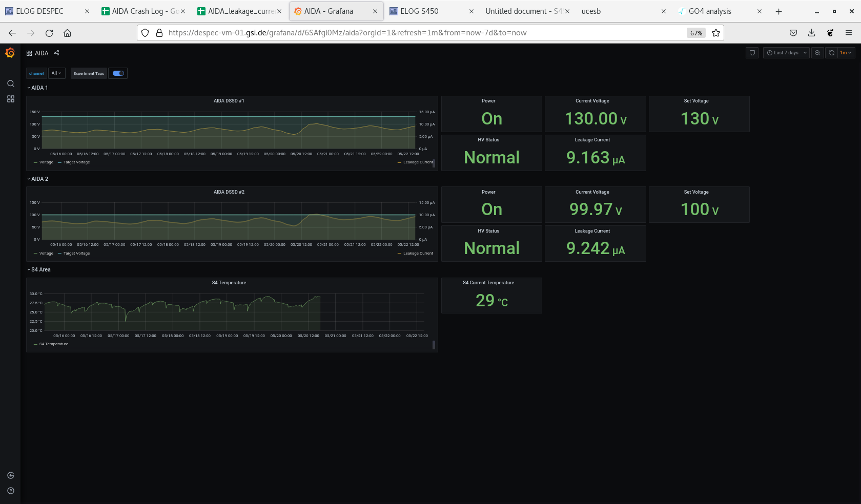Switch to the ELOG S450 browser tab
This screenshot has width=861, height=504.
(419, 11)
